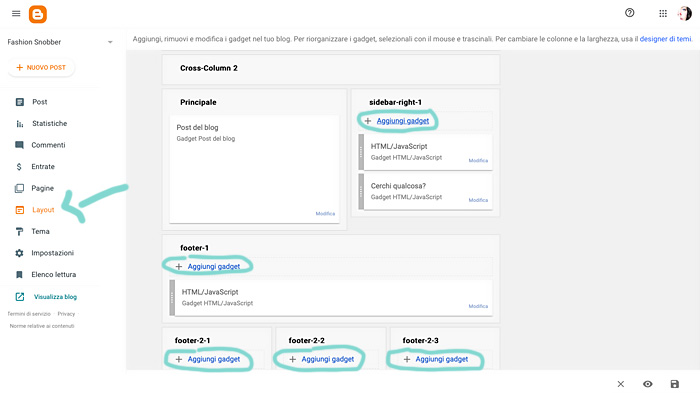Add a gadget to footer-2-1
The width and height of the screenshot is (700, 393).
pyautogui.click(x=214, y=359)
